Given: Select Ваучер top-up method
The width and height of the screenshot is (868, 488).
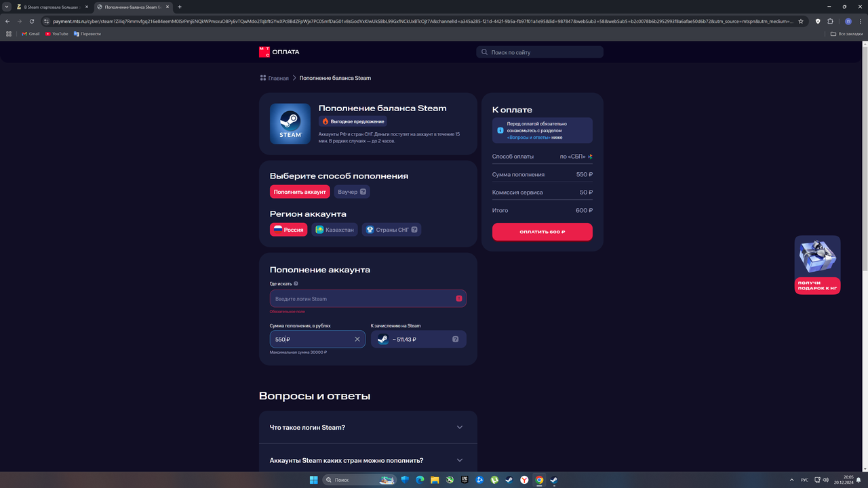Looking at the screenshot, I should (352, 192).
